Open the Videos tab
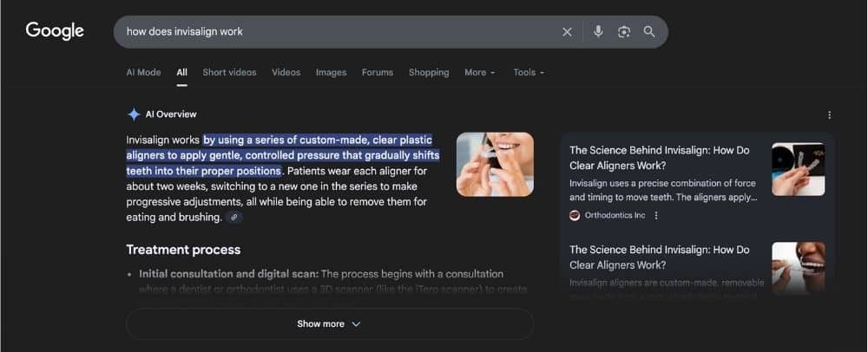 pos(286,72)
